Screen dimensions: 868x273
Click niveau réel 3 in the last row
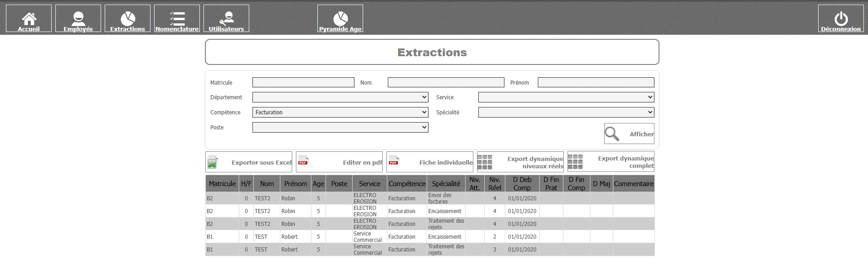[494, 250]
